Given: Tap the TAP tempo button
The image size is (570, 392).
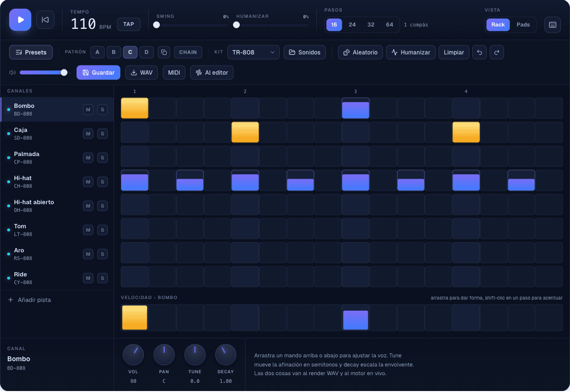Looking at the screenshot, I should click(129, 25).
